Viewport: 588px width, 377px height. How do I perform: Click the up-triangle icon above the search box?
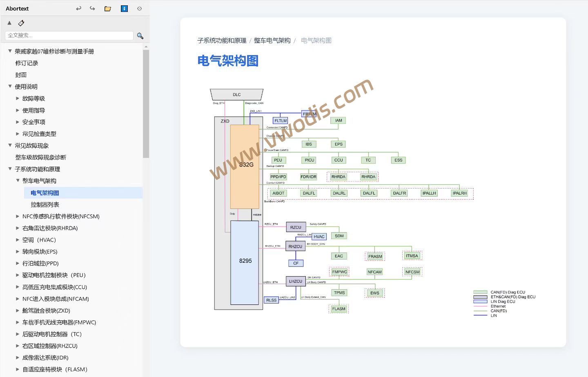tap(9, 23)
